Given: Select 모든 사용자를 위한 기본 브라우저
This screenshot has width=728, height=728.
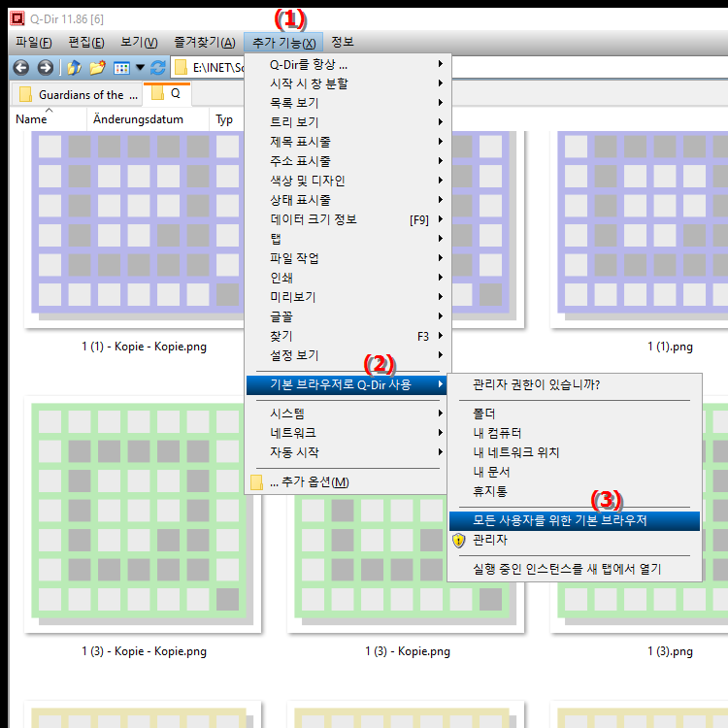Looking at the screenshot, I should pos(575,521).
